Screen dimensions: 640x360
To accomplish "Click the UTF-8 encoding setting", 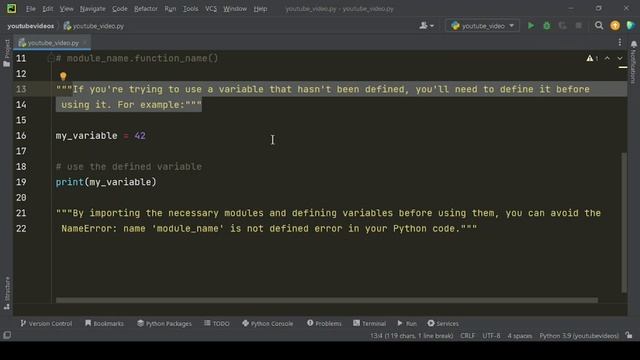I will coord(491,336).
